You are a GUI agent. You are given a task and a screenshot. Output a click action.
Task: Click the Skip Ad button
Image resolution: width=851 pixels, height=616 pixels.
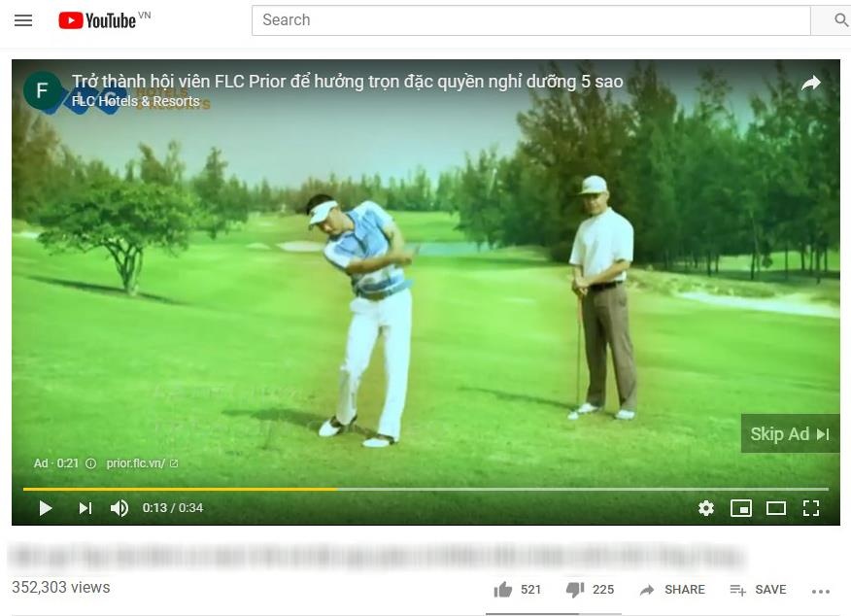tap(790, 433)
